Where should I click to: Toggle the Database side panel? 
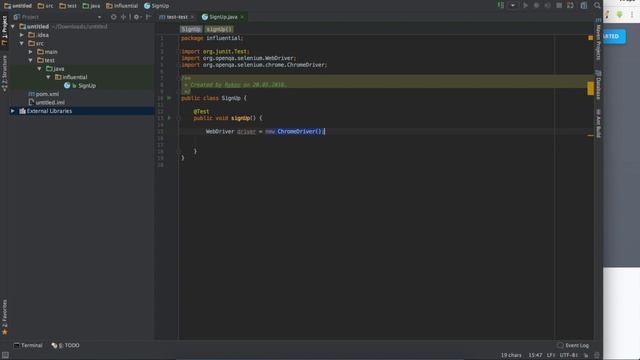(598, 85)
